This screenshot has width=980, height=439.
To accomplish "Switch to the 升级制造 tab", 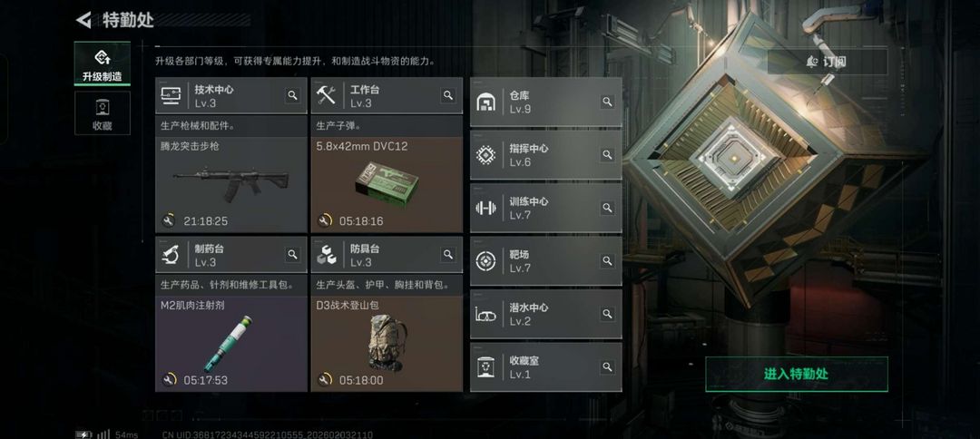I will click(x=103, y=63).
